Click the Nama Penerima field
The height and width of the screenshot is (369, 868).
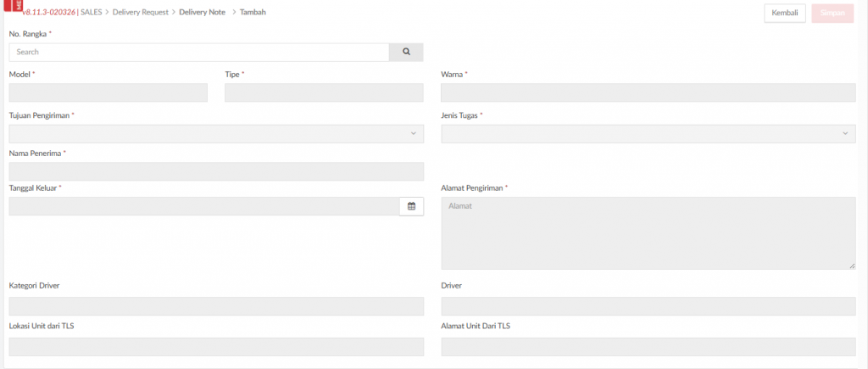pyautogui.click(x=216, y=171)
